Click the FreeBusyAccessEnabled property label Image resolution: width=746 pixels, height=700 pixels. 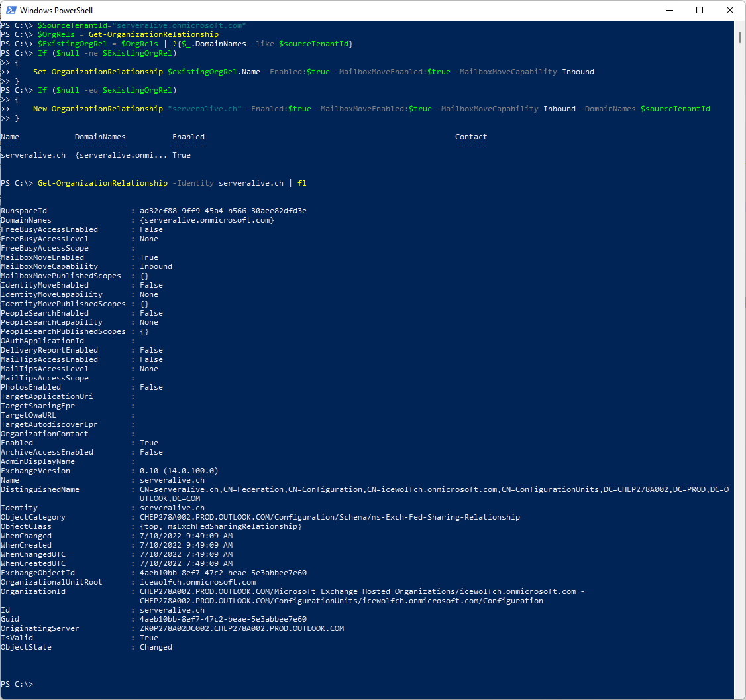click(x=50, y=229)
